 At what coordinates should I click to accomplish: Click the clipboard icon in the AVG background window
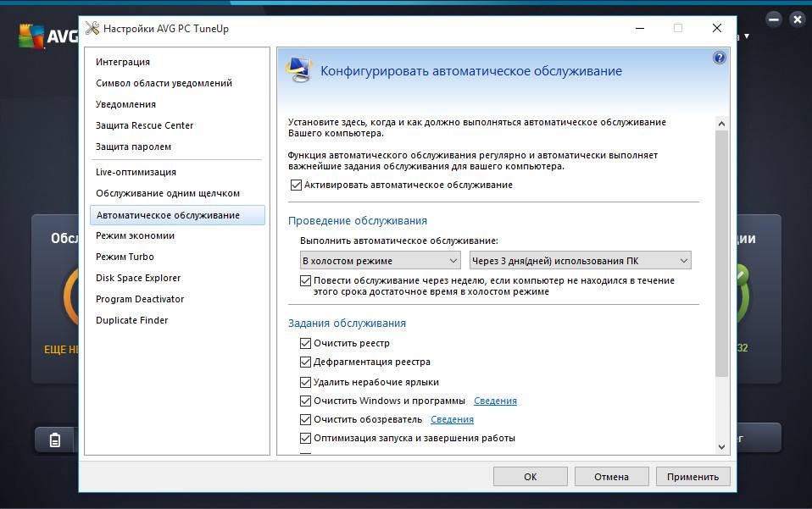55,440
